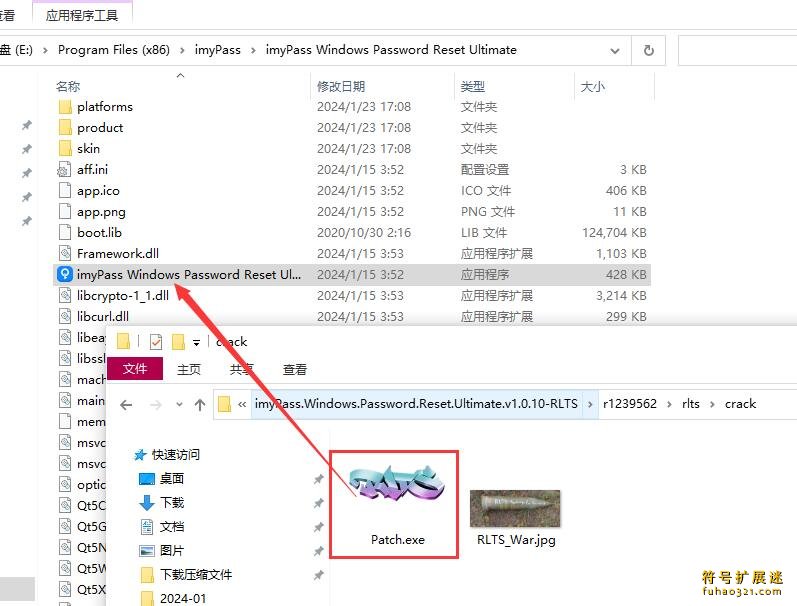Switch to the 主页 (Home) ribbon tab

pyautogui.click(x=189, y=370)
